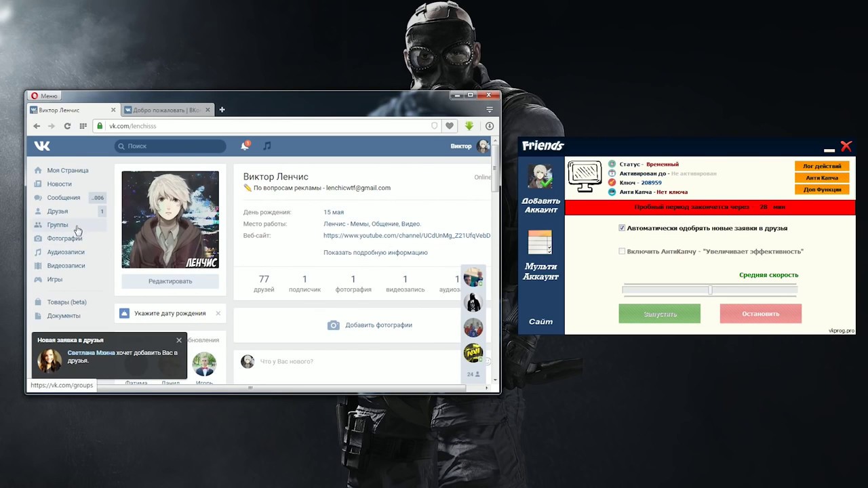Image resolution: width=868 pixels, height=488 pixels.
Task: Switch to the Виктор Ленчис browser tab
Action: (73, 110)
